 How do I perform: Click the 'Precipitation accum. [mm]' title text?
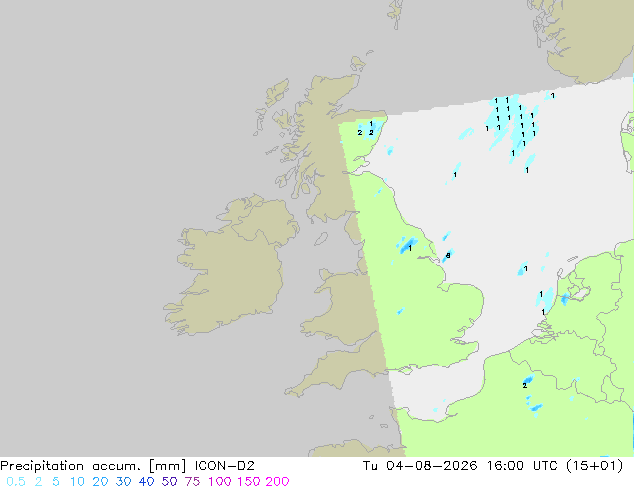coord(93,466)
